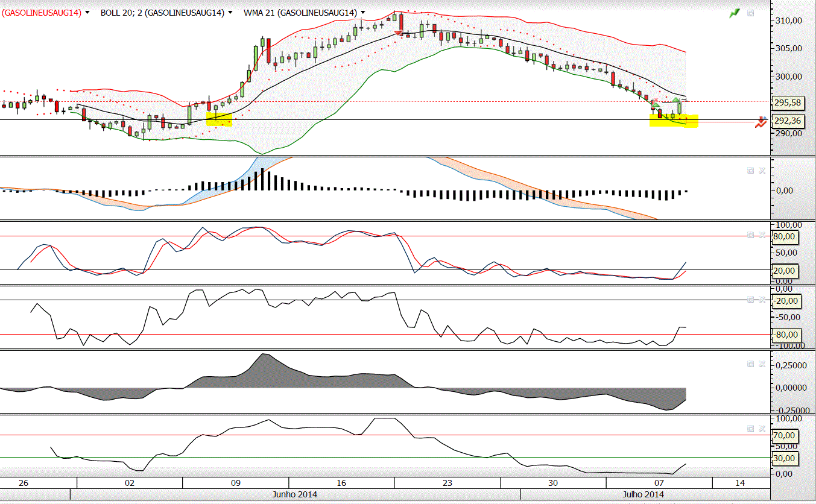This screenshot has height=504, width=816.
Task: Close the oscillator panel with 80,00 and 20,00 levels
Action: (x=762, y=235)
